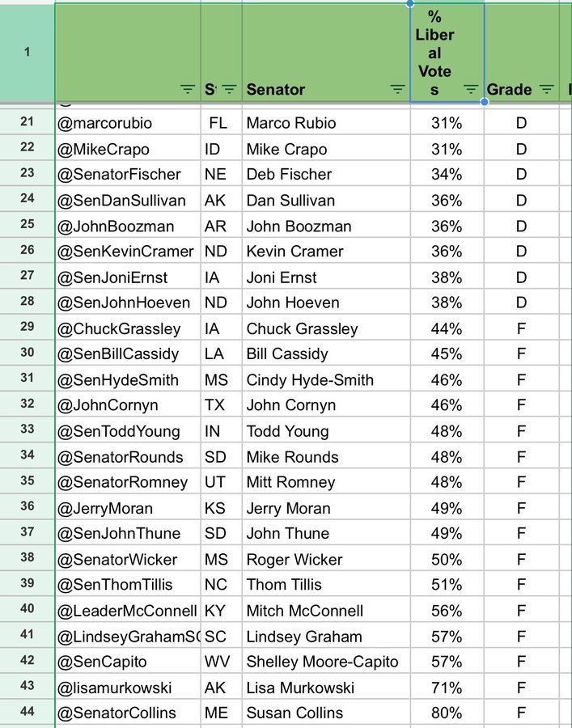Click selection handle at bottom right of header

[485, 103]
